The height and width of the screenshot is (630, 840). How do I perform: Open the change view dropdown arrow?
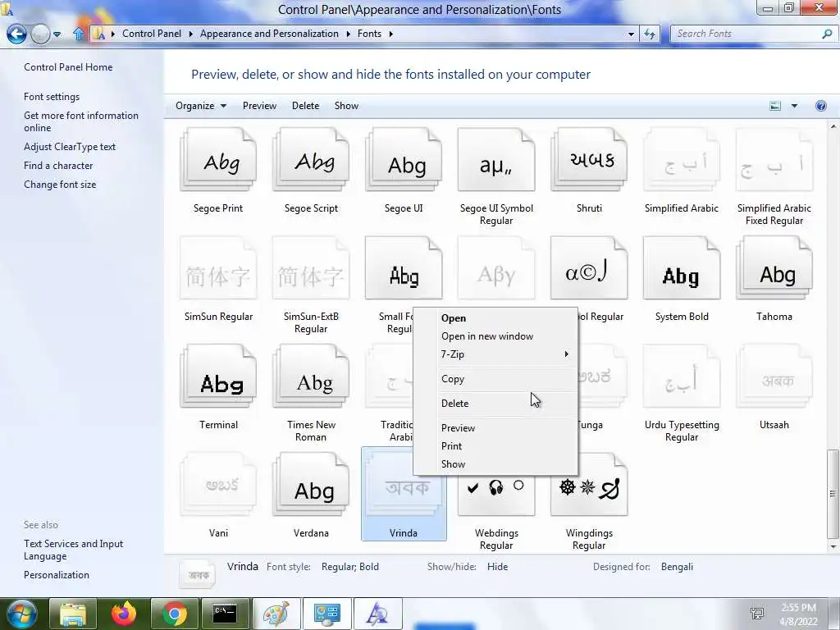(x=794, y=106)
